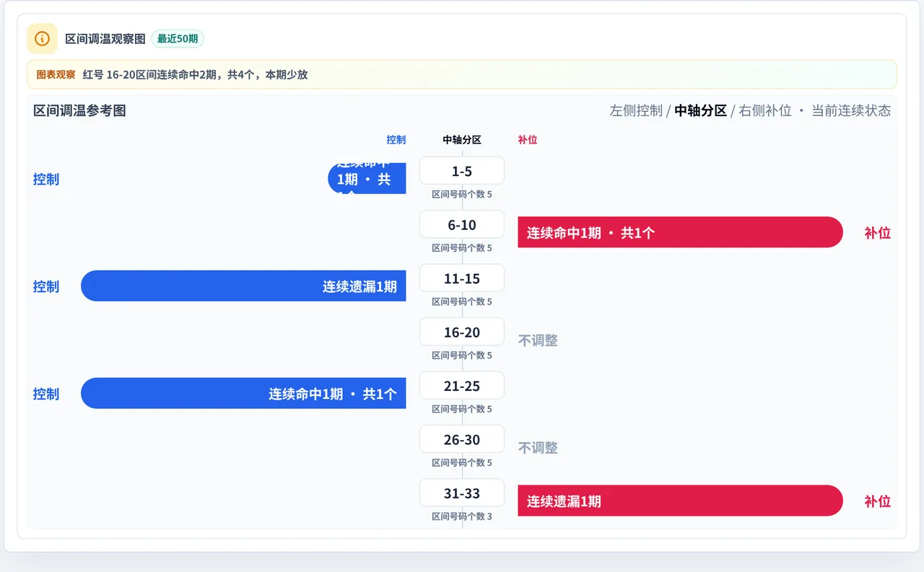Viewport: 924px width, 572px height.
Task: Click bold 中轴分区 in the legend line
Action: tap(700, 110)
